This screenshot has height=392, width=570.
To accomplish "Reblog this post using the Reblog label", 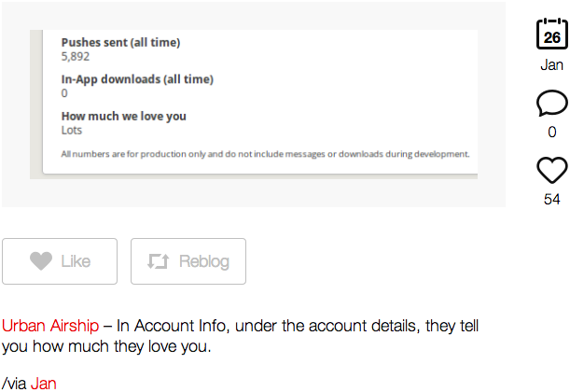I will [x=204, y=261].
